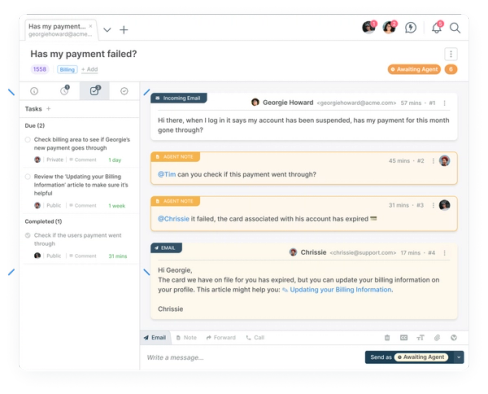Click the attachment paperclip icon in composer
The width and height of the screenshot is (488, 394).
click(x=437, y=338)
